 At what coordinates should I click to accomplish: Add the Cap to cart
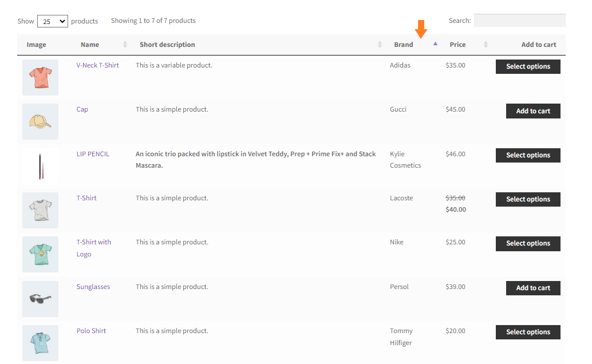pyautogui.click(x=533, y=111)
